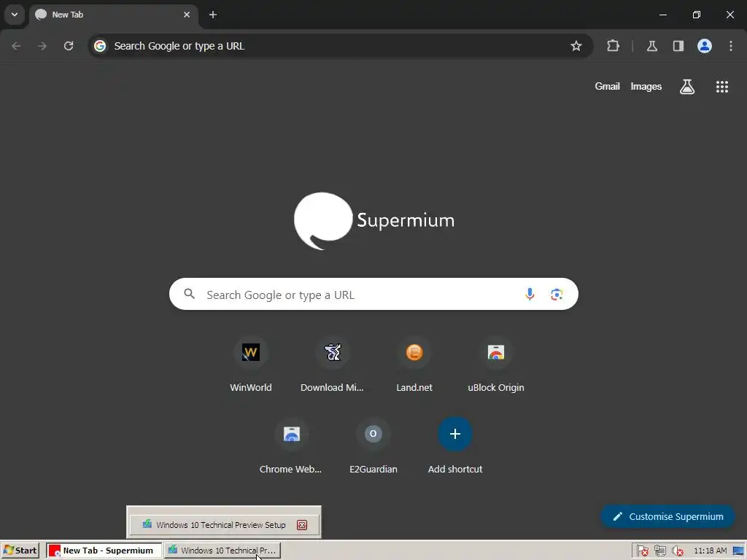The image size is (747, 560).
Task: Switch to New Tab - Supermium taskbar button
Action: coord(104,551)
